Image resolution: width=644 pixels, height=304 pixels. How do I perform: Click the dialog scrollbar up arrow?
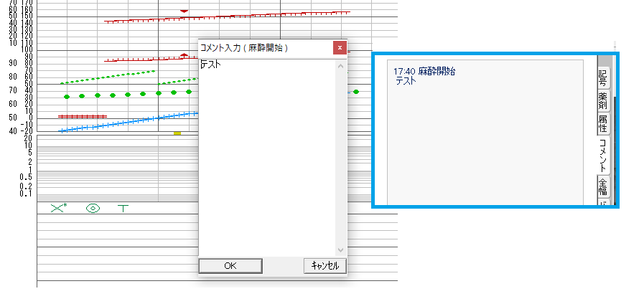tap(340, 65)
